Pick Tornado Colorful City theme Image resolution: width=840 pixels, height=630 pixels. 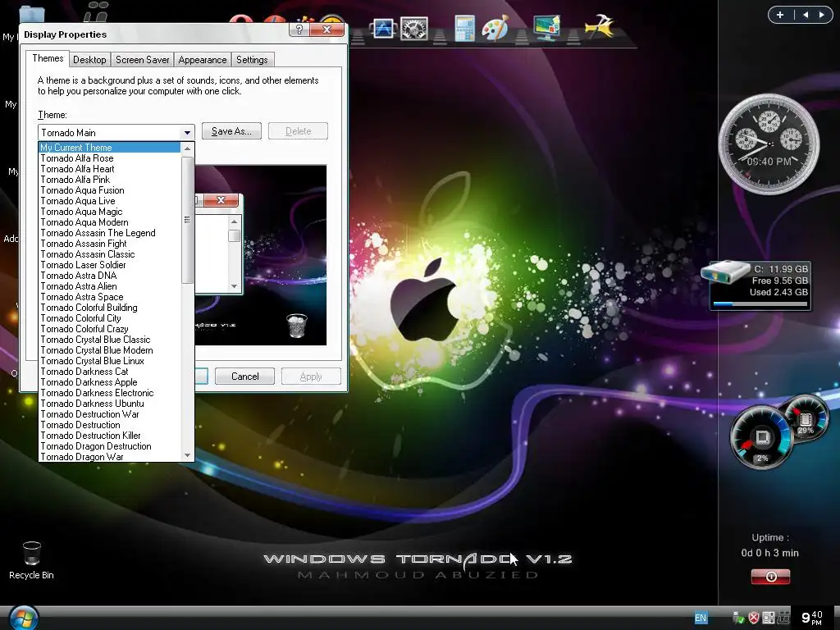tap(110, 318)
